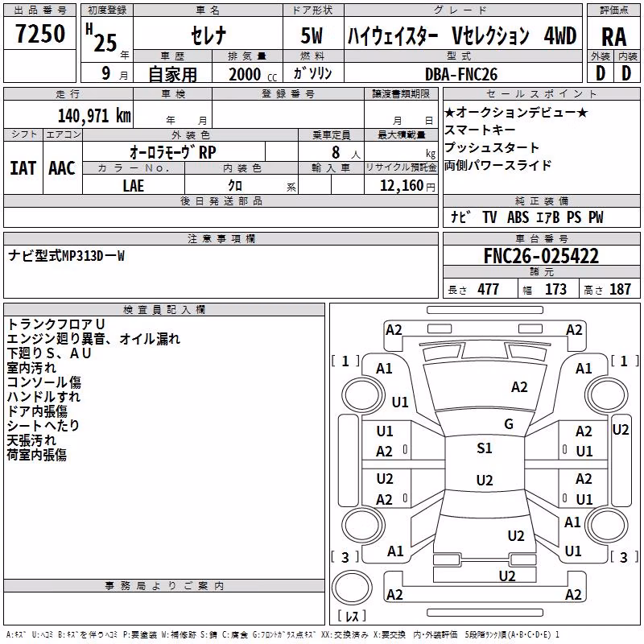This screenshot has width=644, height=644.
Task: Click the header "譲渡書類期限"
Action: click(x=401, y=94)
